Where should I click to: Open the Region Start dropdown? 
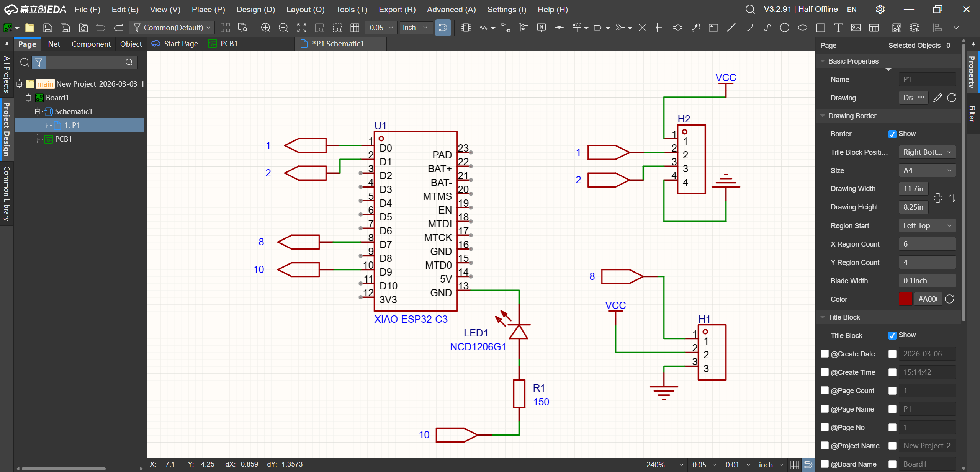point(927,225)
